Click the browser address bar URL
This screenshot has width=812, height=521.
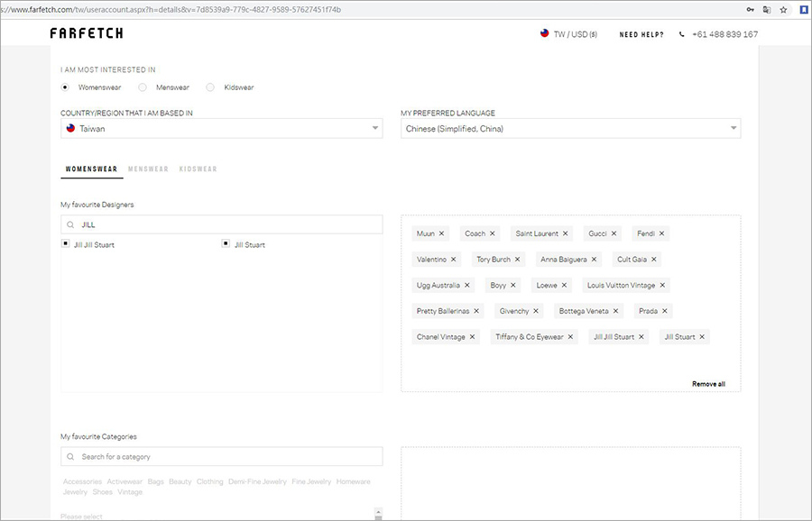coord(171,9)
